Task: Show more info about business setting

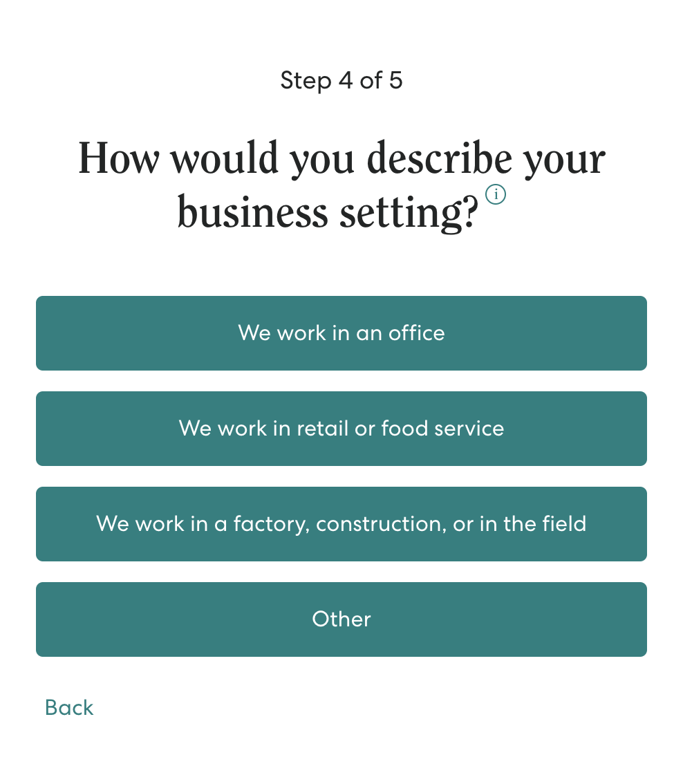Action: pyautogui.click(x=496, y=195)
